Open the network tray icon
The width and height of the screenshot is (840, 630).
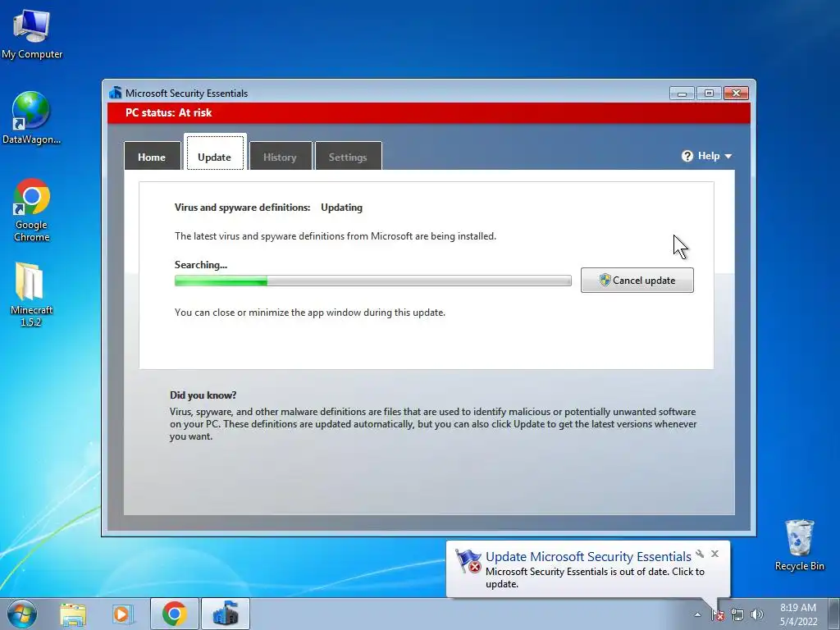pos(737,615)
